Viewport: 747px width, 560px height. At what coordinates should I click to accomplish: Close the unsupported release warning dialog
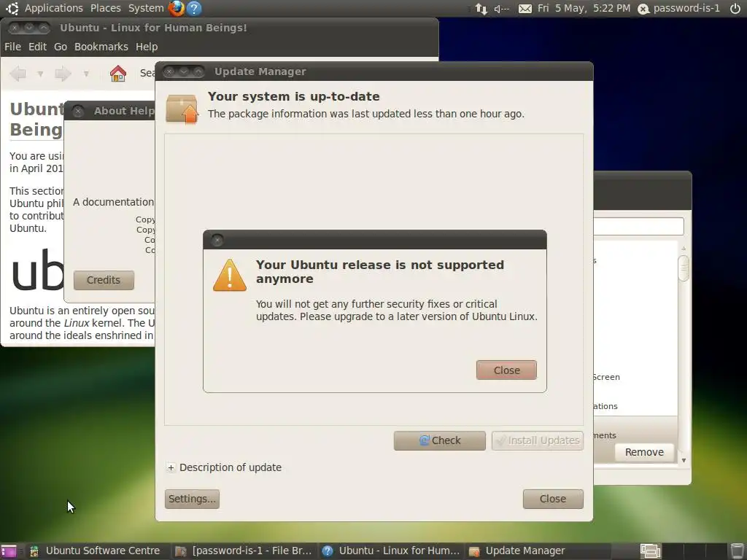506,370
